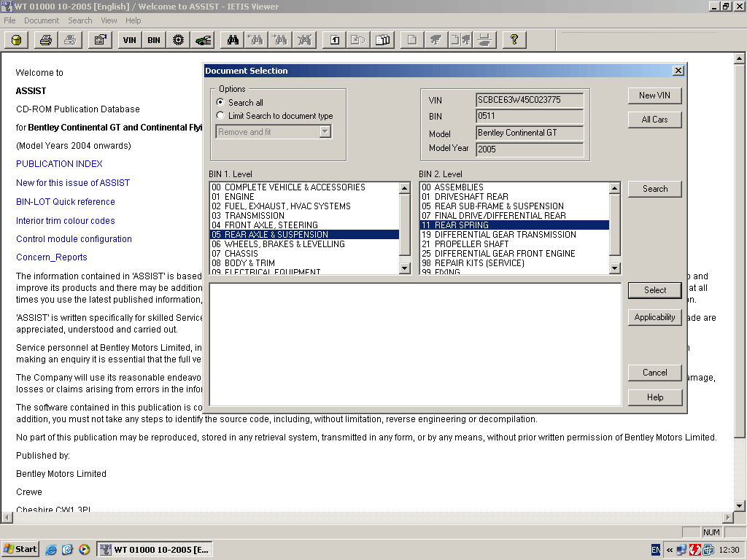Image resolution: width=747 pixels, height=560 pixels.
Task: Click the greyed-out second printer icon
Action: [x=70, y=40]
